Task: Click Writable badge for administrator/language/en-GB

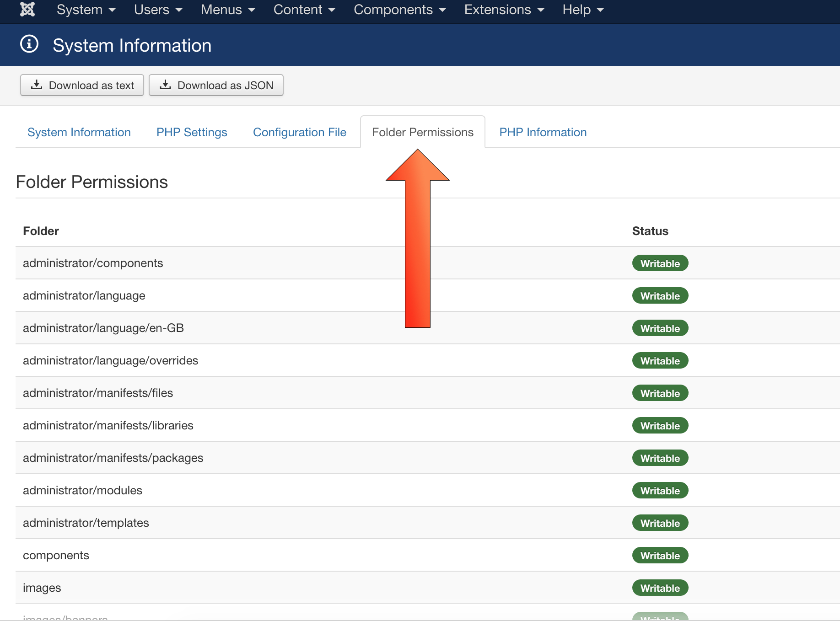Action: pyautogui.click(x=660, y=328)
